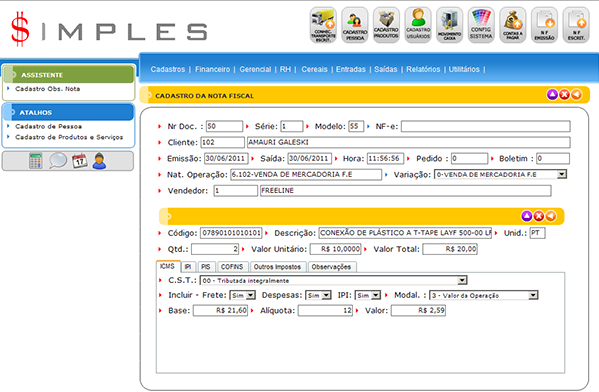Open Config Sistema color palette icon
The width and height of the screenshot is (599, 392).
pos(481,25)
